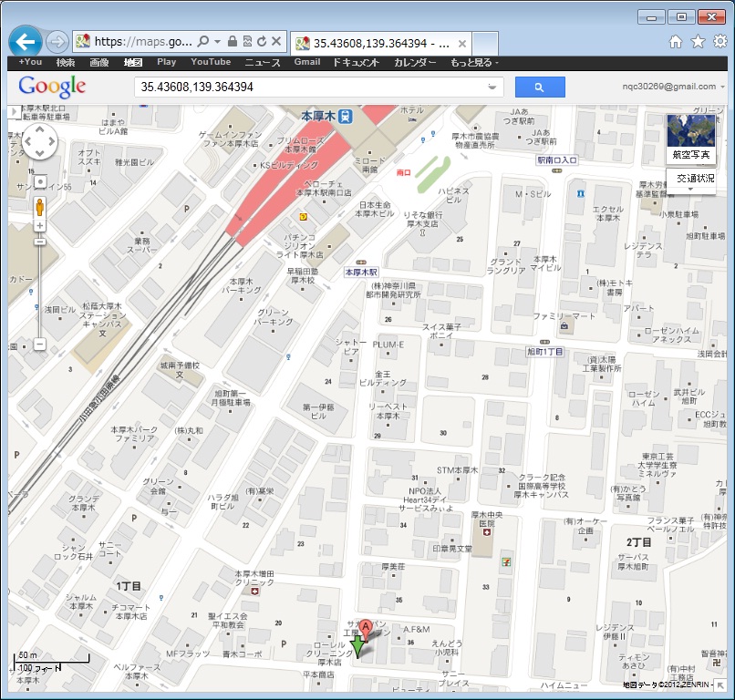Screen dimensions: 735x700
Task: Open 画像 in the Google bar
Action: [x=98, y=62]
